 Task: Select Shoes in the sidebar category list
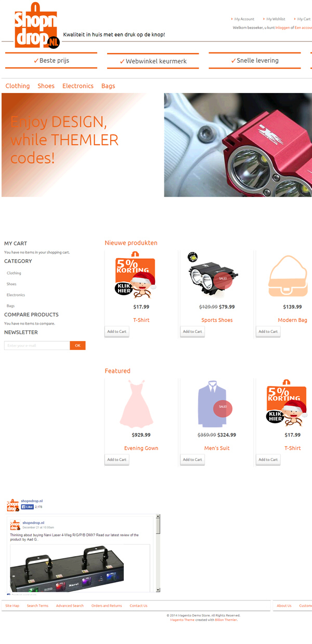click(x=11, y=284)
